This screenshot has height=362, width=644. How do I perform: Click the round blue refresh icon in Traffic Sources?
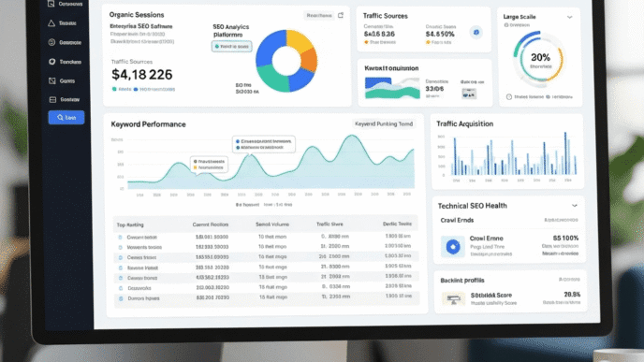click(476, 32)
